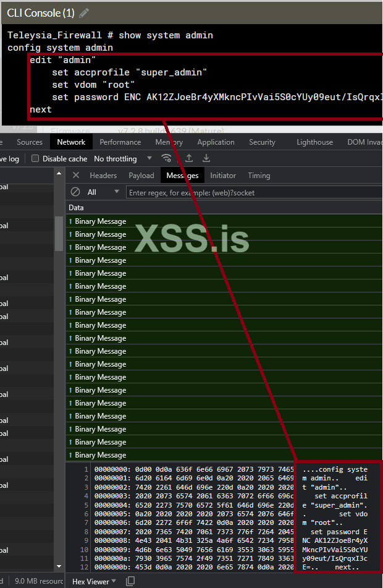Open the Headers tab
This screenshot has height=588, width=383.
point(103,176)
